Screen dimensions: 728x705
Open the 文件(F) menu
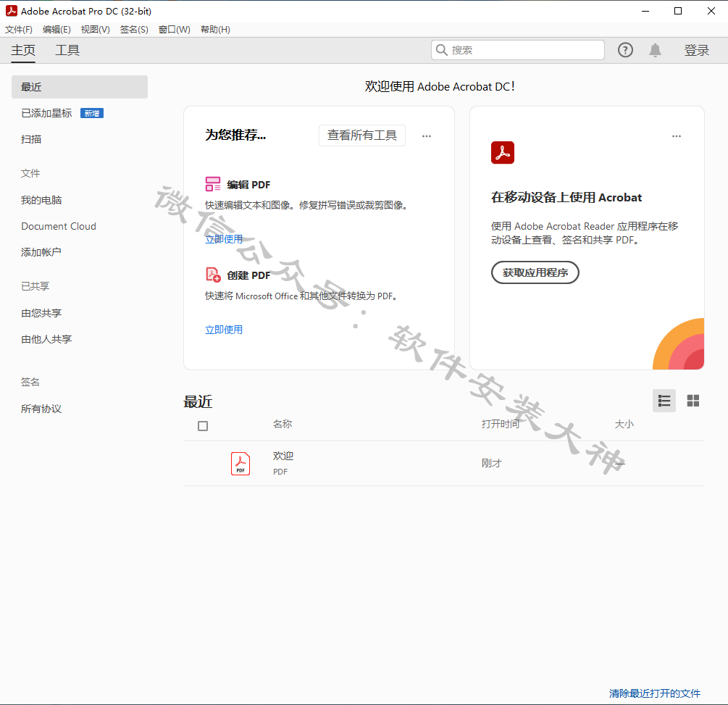point(19,29)
